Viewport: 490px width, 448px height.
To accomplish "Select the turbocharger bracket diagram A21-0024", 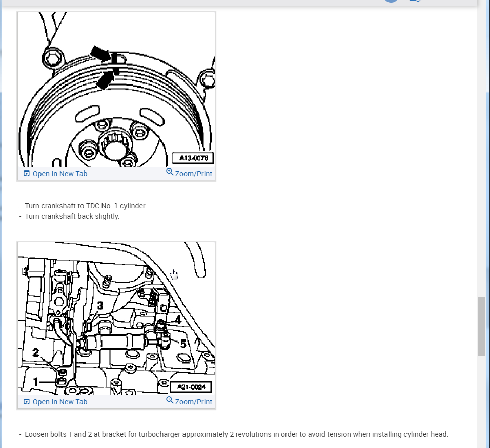I will [x=116, y=318].
